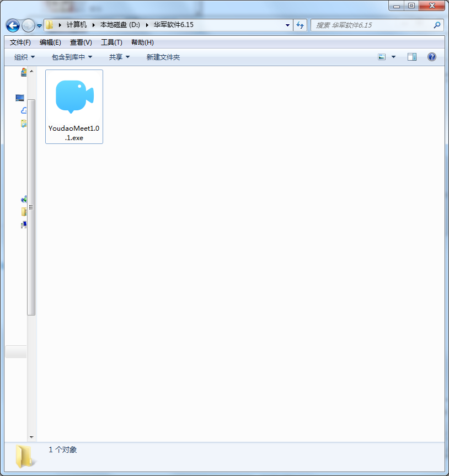The image size is (449, 476).
Task: Click the navigation pane scroll up arrow
Action: [x=31, y=71]
